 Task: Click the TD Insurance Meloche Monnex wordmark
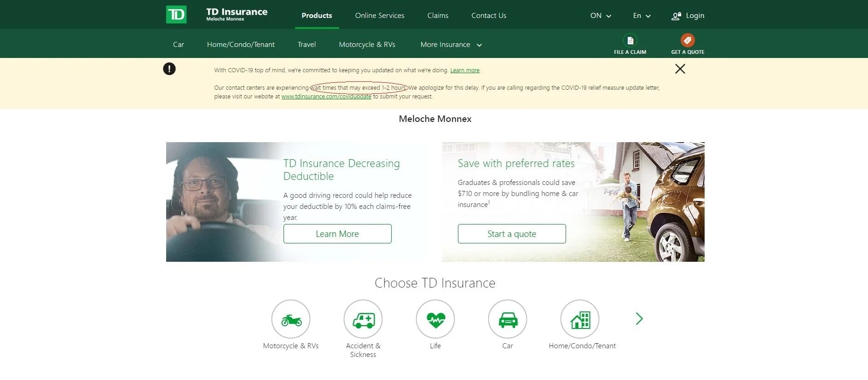(x=237, y=14)
